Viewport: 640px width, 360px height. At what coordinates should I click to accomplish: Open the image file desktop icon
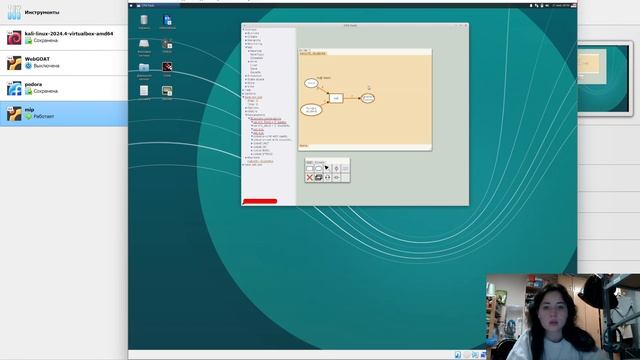point(167,91)
